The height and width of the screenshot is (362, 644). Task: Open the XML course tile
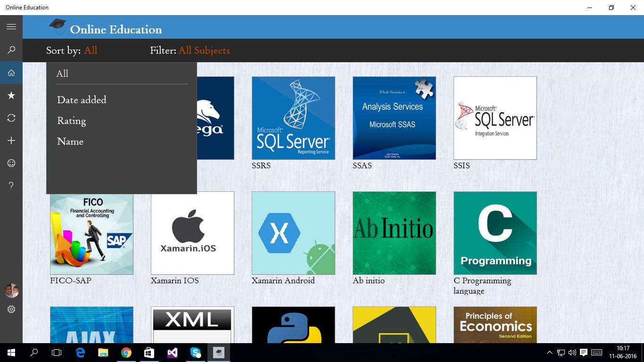[x=192, y=325]
